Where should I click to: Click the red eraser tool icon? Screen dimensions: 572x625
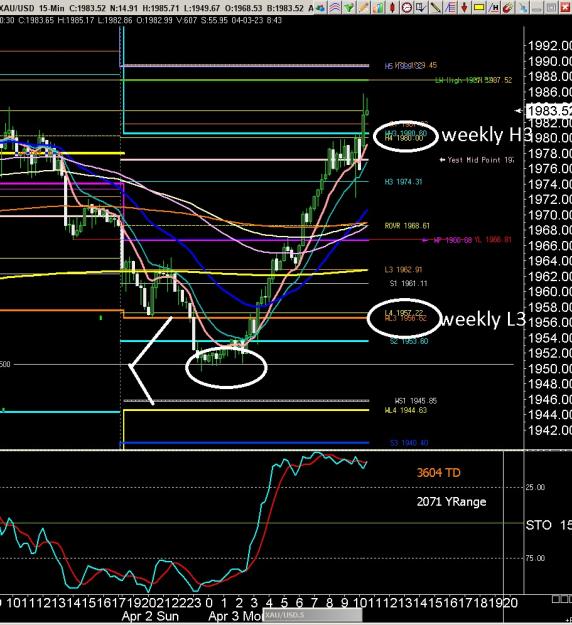coord(507,7)
